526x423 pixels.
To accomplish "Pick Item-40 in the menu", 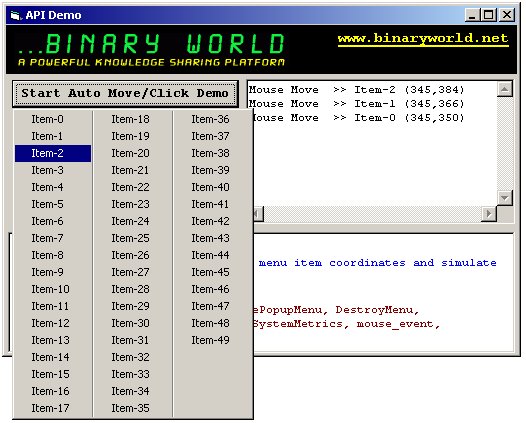I will [x=213, y=187].
